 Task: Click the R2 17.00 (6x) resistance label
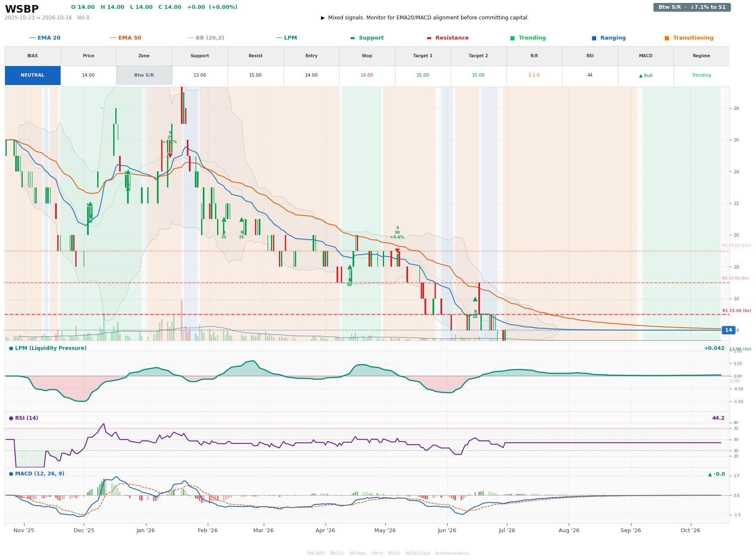735,278
